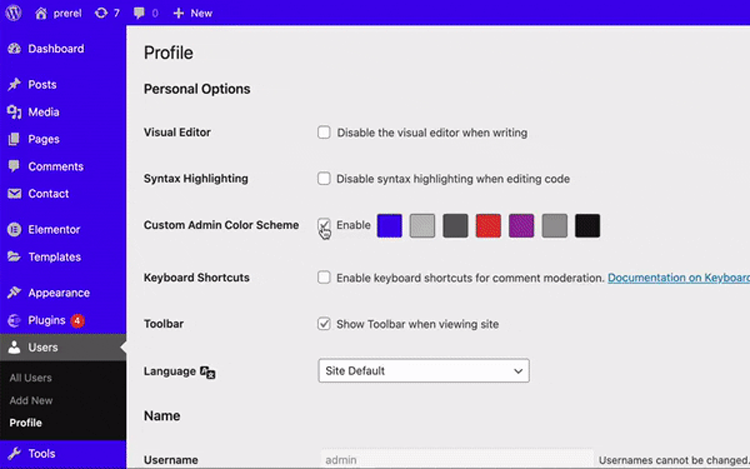
Task: Open the updates icon showing 7
Action: [101, 13]
